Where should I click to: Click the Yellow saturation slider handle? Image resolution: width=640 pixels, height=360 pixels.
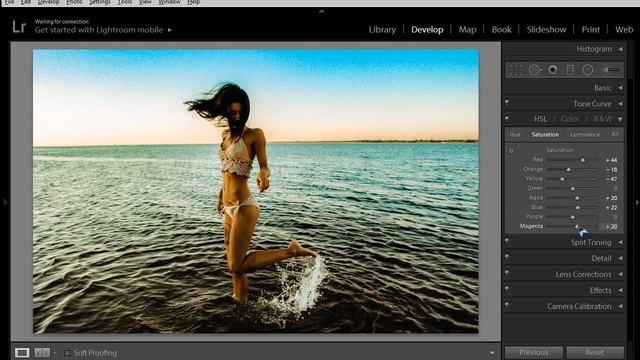coord(562,179)
